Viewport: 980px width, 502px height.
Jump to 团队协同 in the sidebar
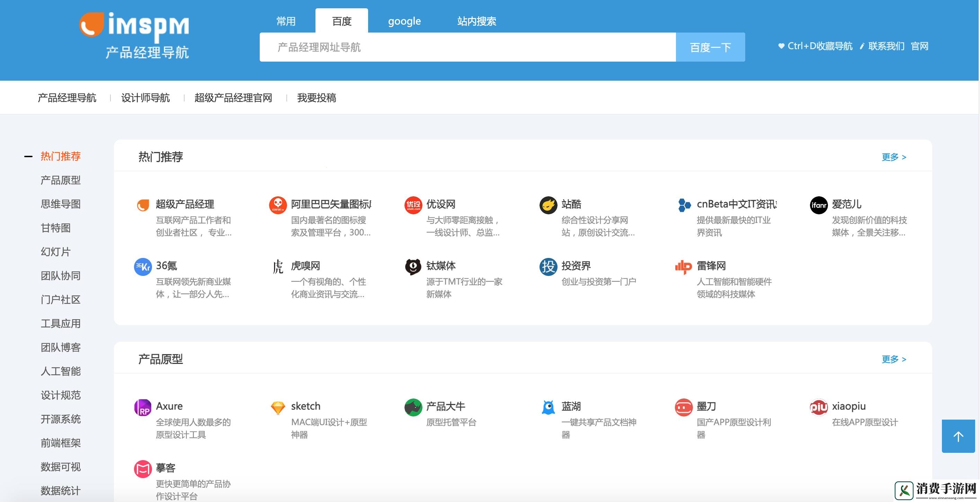(x=61, y=276)
